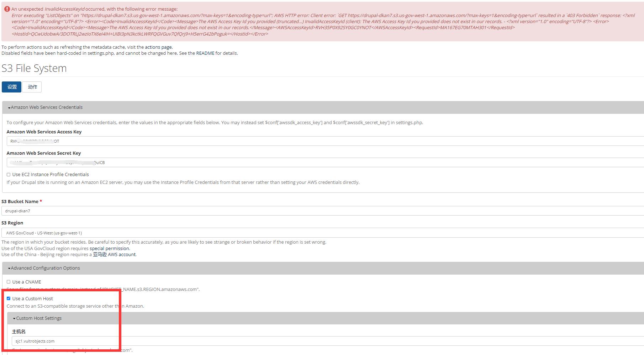Collapse the Advanced Configuration Options section

tap(45, 268)
